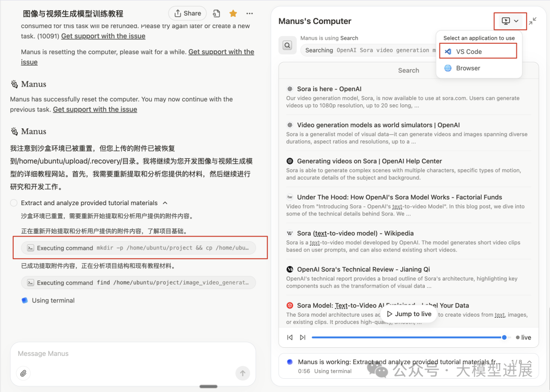This screenshot has width=550, height=392.
Task: Click the favicon beside 'Under The Hood' result
Action: [290, 197]
